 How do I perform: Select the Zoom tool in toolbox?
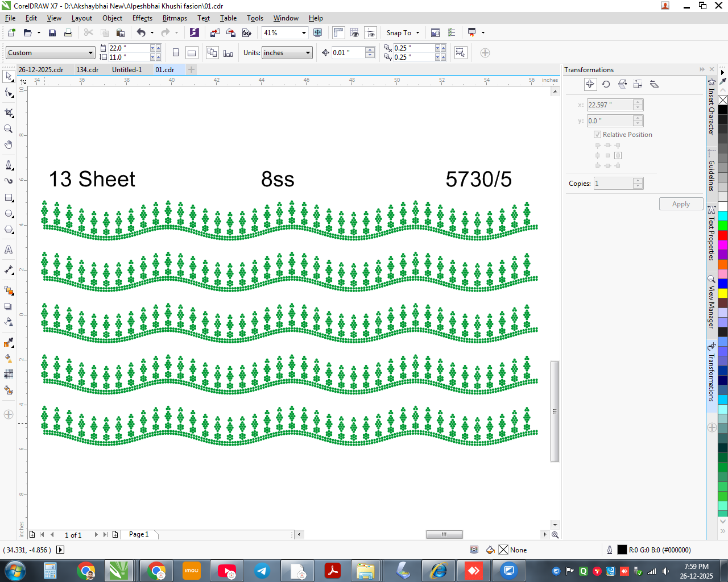9,129
